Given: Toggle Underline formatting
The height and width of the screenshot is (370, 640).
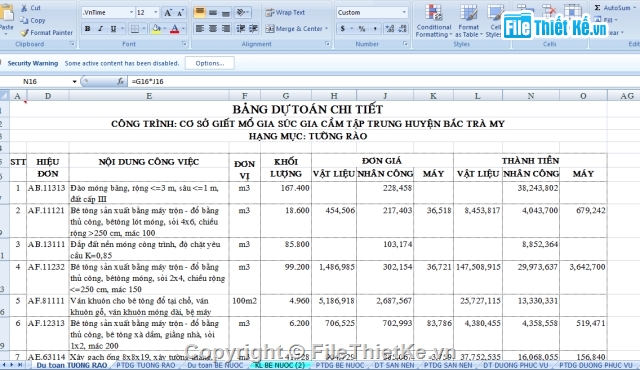Looking at the screenshot, I should point(113,29).
